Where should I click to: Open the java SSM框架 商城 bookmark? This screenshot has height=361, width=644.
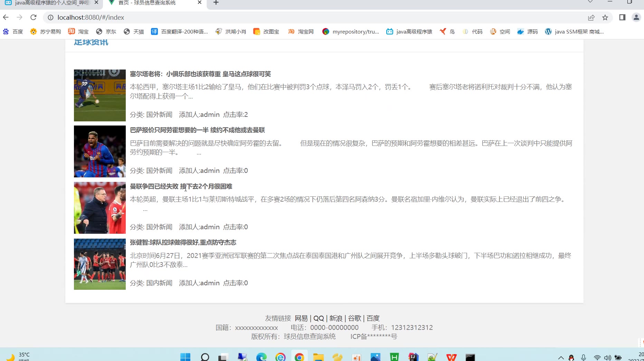574,31
